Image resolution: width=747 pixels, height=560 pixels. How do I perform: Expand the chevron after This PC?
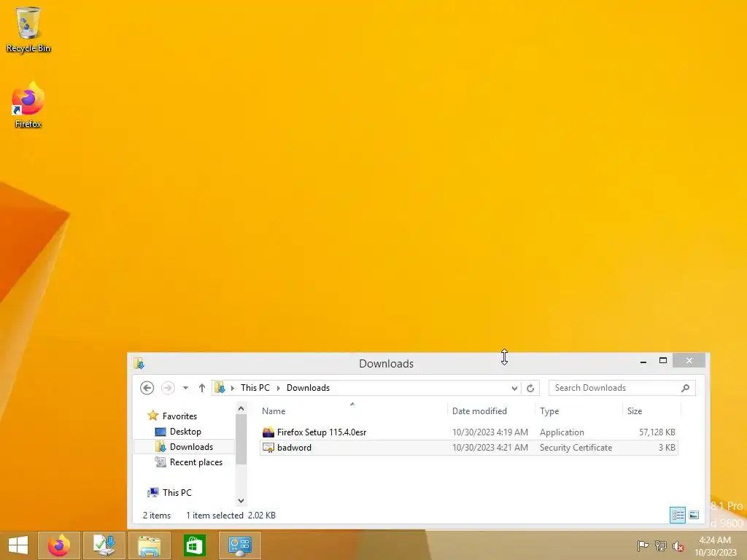click(278, 388)
